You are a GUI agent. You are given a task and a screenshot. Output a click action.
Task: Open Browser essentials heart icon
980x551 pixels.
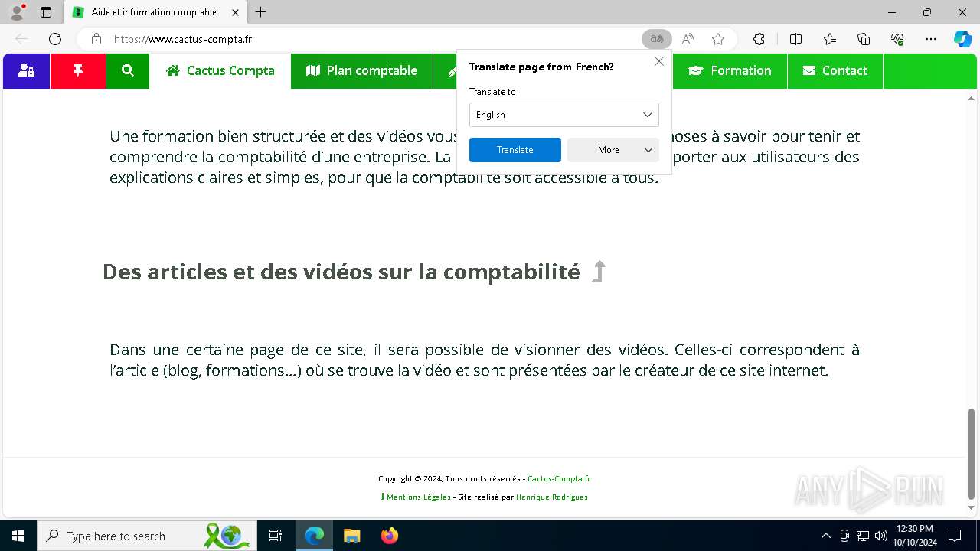click(x=897, y=39)
